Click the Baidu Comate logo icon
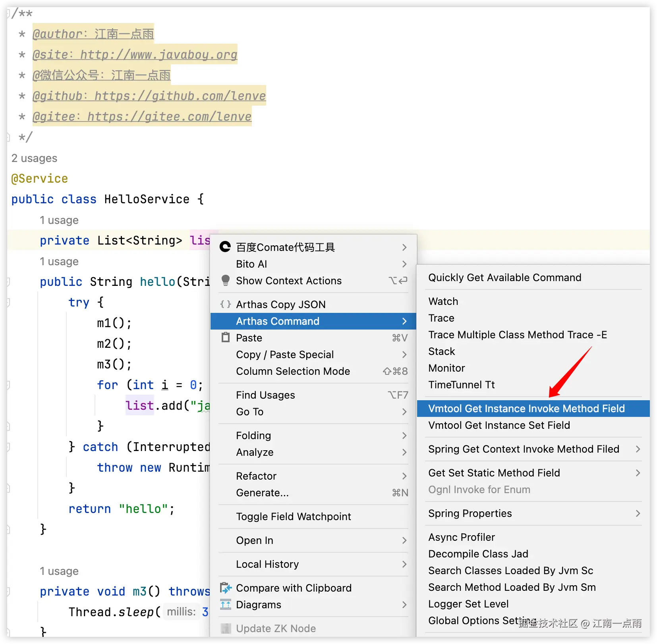Image resolution: width=657 pixels, height=644 pixels. point(225,247)
